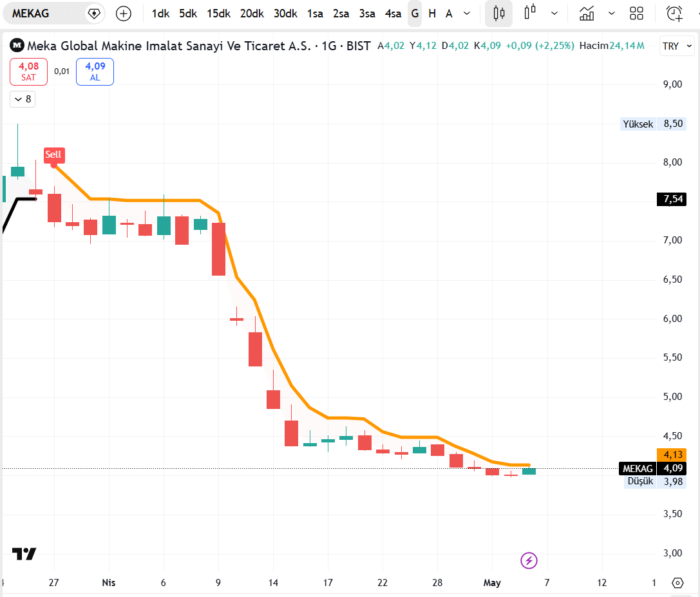The image size is (700, 597).
Task: Open the layout grid icon
Action: click(x=637, y=14)
